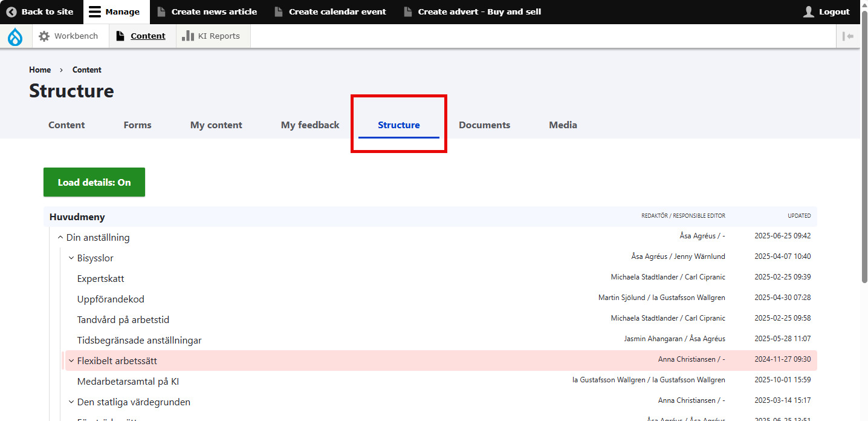Click Create calendar event link
Image resolution: width=868 pixels, height=421 pixels.
[x=337, y=12]
